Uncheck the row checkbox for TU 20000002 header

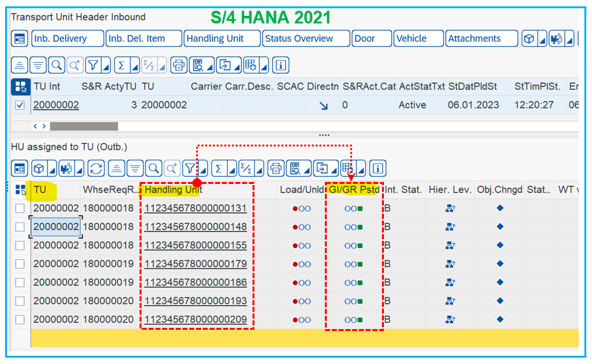point(20,105)
